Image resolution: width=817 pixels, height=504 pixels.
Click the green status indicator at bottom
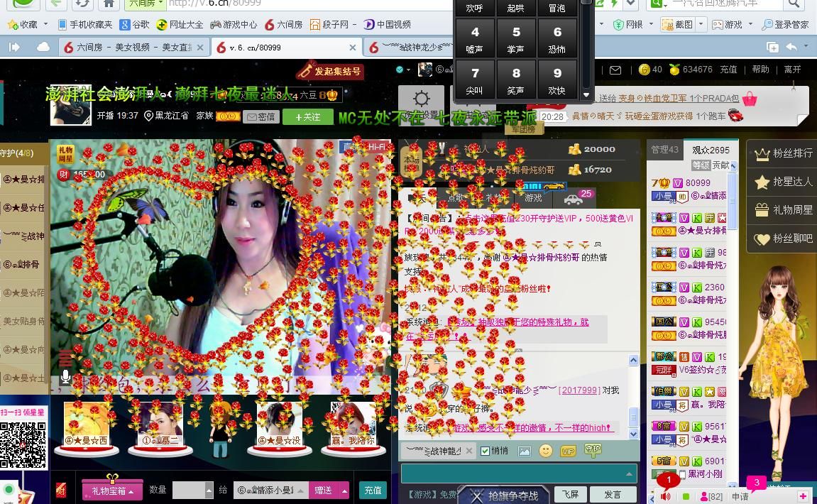[686, 496]
